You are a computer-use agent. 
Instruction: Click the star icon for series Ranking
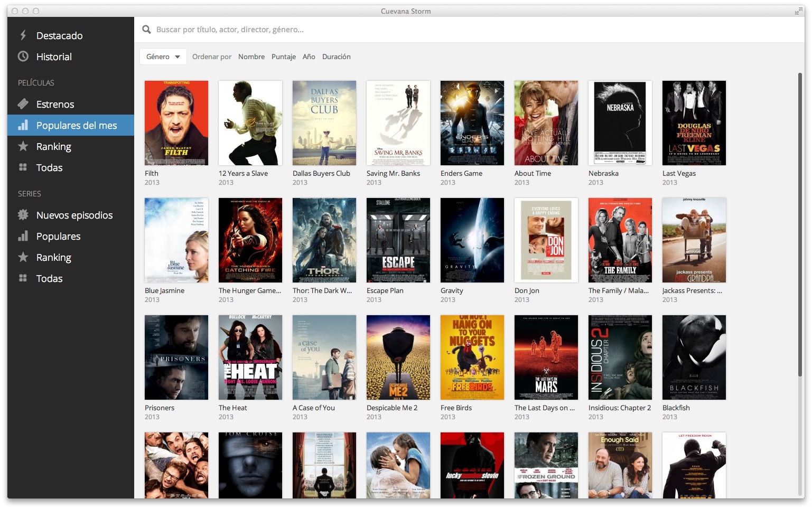[x=23, y=257]
